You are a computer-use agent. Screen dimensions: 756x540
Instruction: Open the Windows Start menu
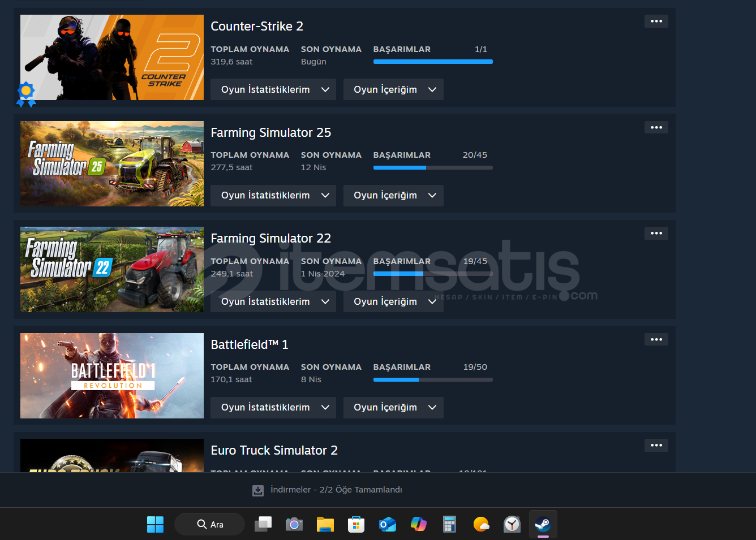tap(155, 524)
